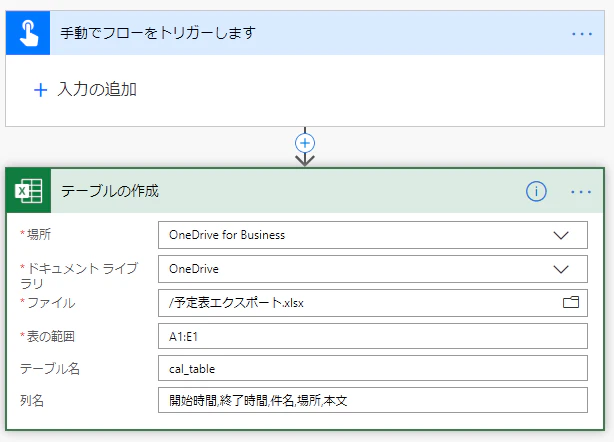Select the 手動でフローをトリガーします header title

(x=158, y=33)
